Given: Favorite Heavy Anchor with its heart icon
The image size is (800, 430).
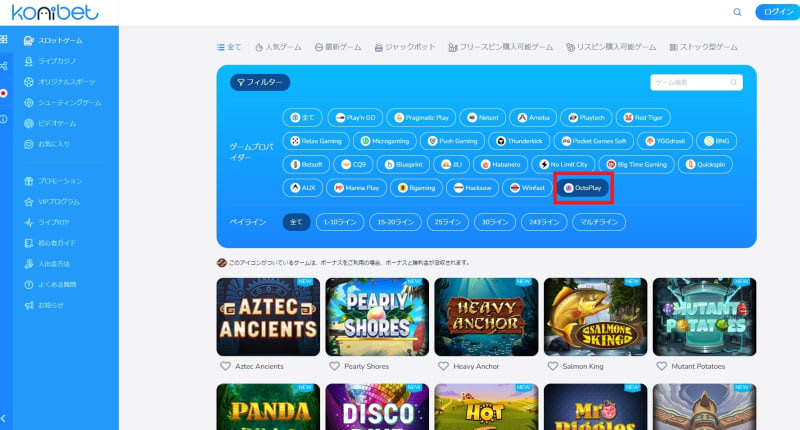Looking at the screenshot, I should tap(443, 366).
